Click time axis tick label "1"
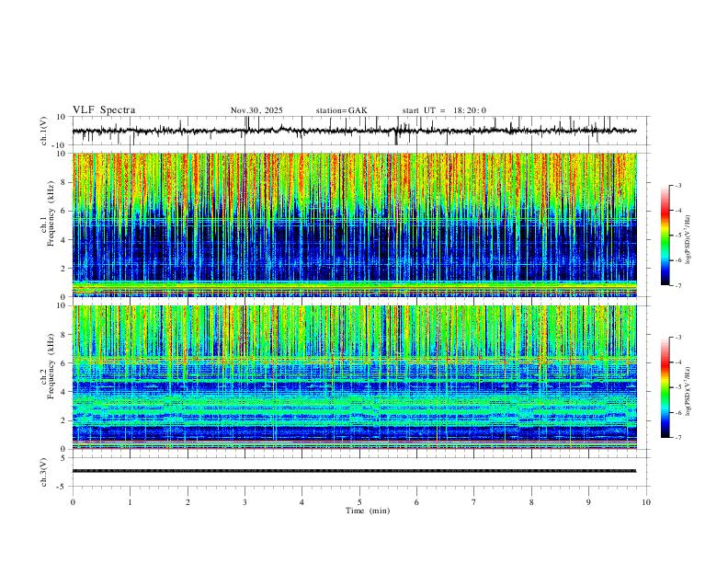Screen dimensions: 728x563 pyautogui.click(x=130, y=502)
